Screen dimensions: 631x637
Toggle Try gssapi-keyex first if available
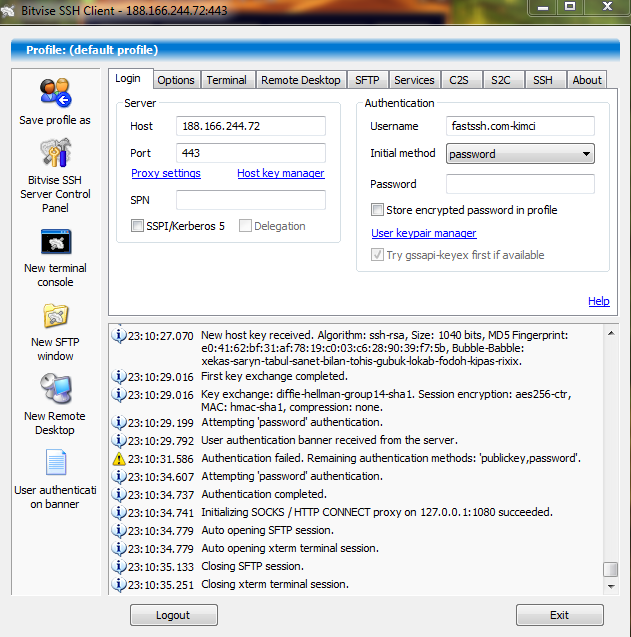click(377, 255)
